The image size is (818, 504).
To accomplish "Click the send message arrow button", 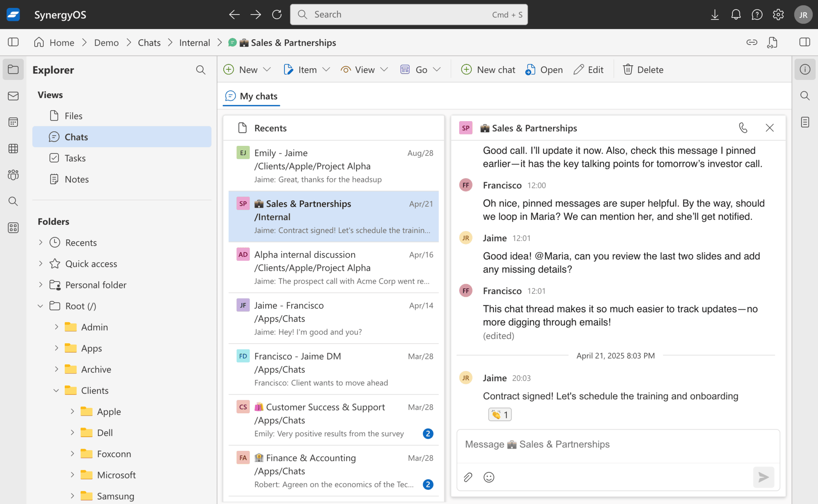I will tap(763, 477).
